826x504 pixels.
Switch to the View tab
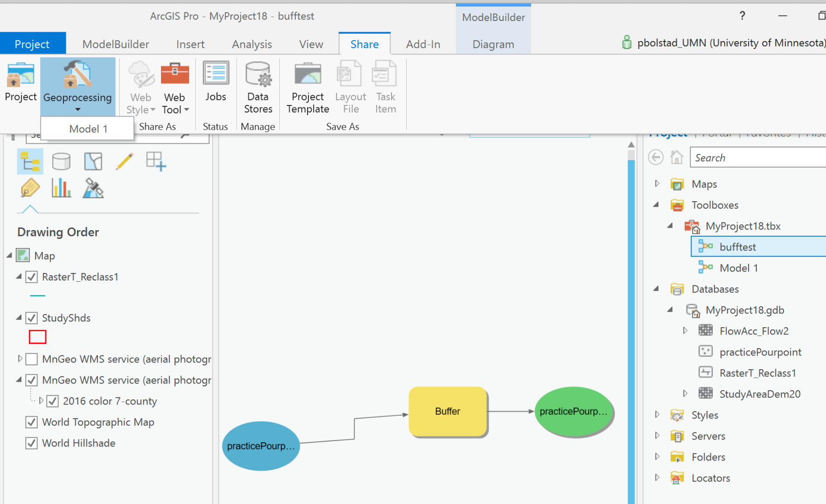point(311,44)
